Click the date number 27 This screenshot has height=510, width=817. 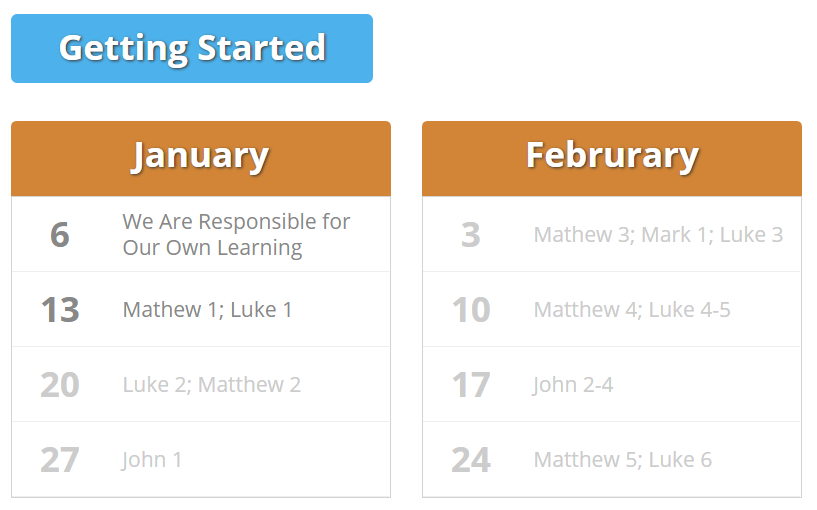tap(60, 459)
